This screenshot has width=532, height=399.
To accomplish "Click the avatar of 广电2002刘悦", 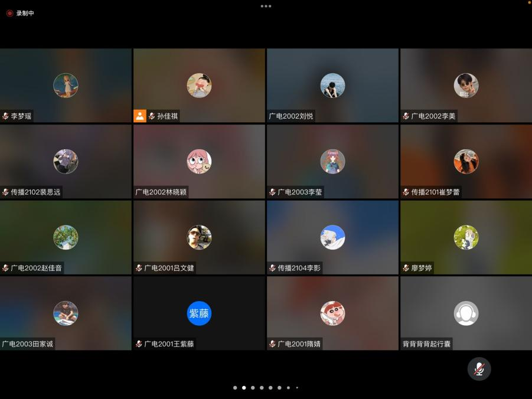I will [332, 86].
